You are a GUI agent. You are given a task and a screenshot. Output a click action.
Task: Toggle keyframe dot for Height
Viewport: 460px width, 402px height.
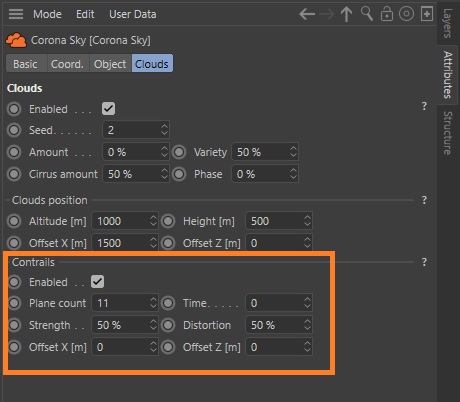click(168, 221)
